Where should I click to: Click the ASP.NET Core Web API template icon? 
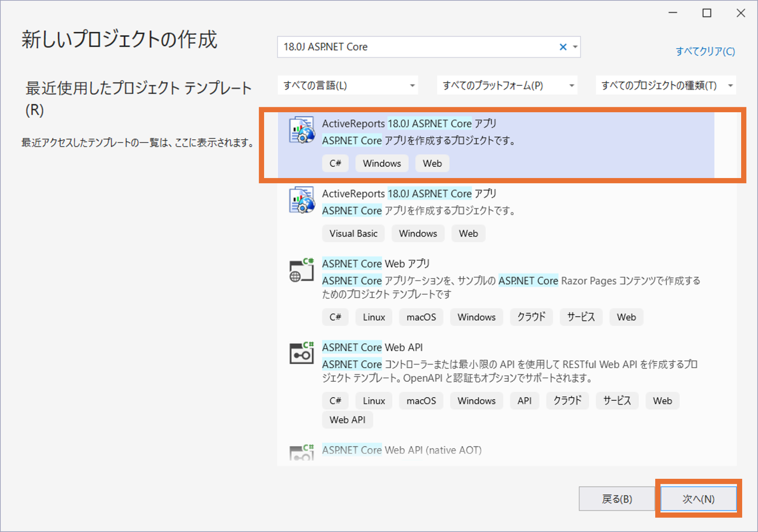click(x=300, y=353)
